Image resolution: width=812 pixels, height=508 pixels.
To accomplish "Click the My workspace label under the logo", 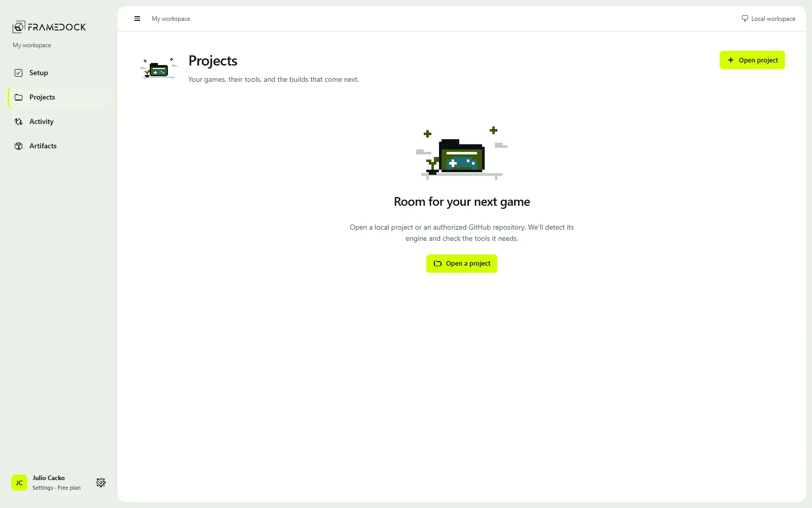I will click(x=32, y=45).
